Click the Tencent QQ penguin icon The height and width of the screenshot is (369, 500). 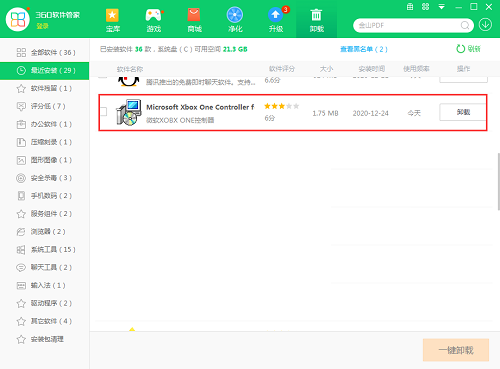coord(128,81)
